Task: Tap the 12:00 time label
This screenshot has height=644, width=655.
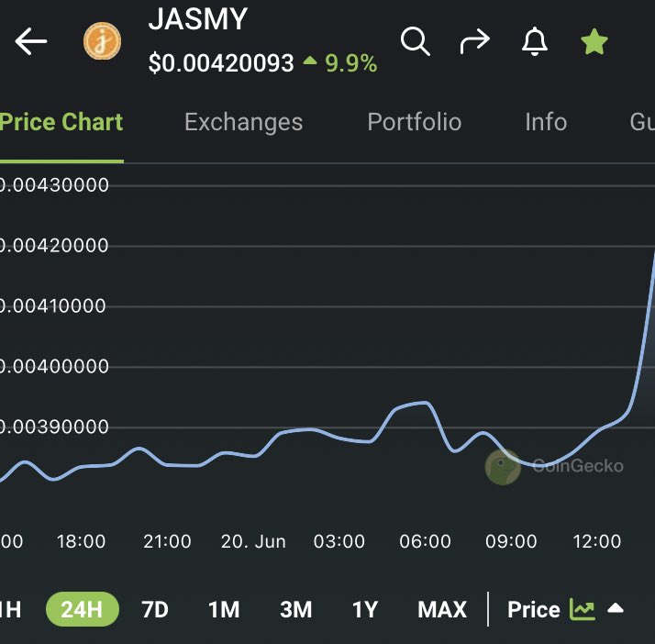Action: click(597, 541)
